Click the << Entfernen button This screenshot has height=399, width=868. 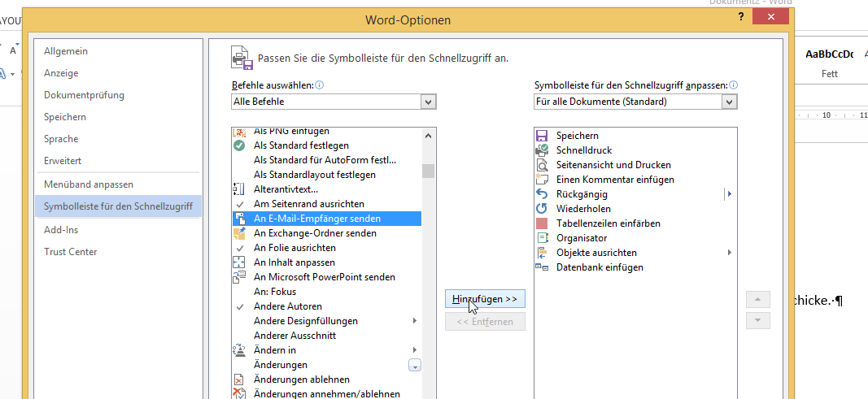pos(485,322)
